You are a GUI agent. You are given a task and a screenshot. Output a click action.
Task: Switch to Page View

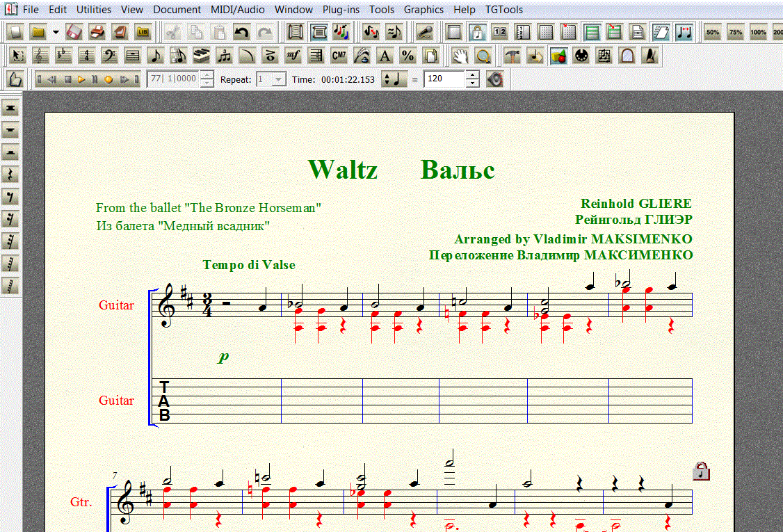(318, 33)
